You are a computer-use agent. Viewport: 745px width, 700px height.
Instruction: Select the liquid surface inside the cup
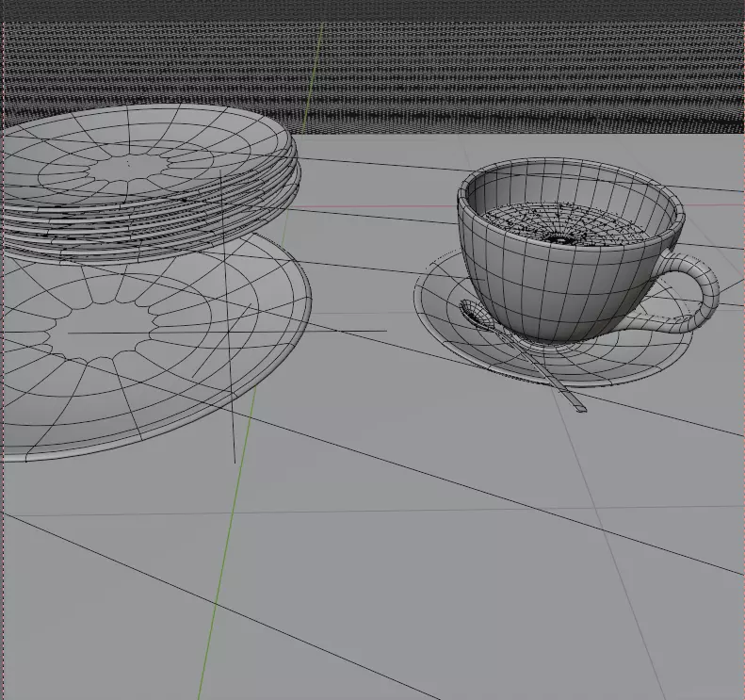pyautogui.click(x=568, y=223)
